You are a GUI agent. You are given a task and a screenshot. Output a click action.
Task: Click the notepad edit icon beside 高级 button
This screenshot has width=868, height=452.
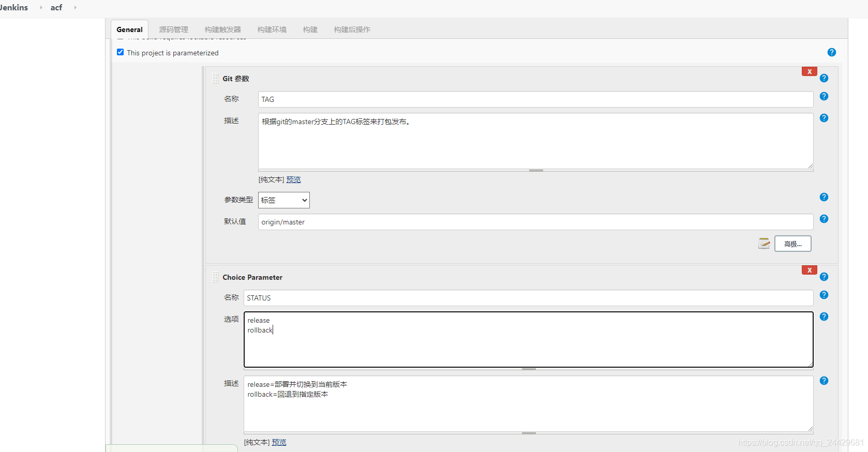pos(764,244)
